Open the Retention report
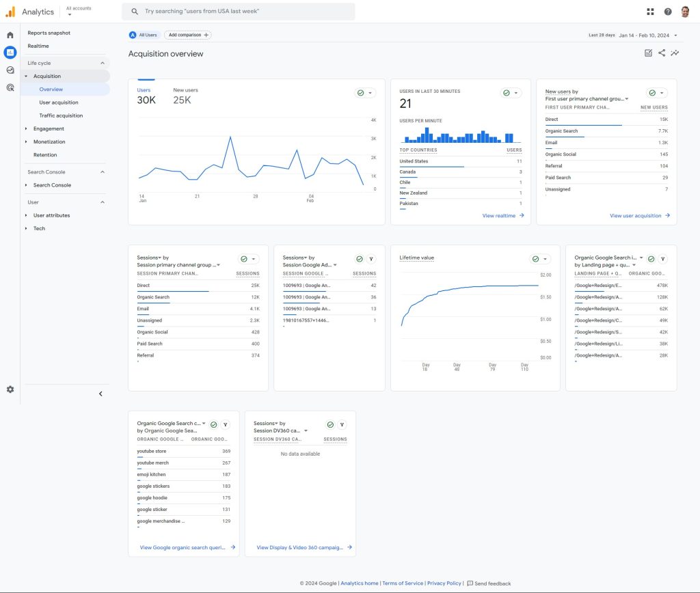700x593 pixels. coord(45,155)
